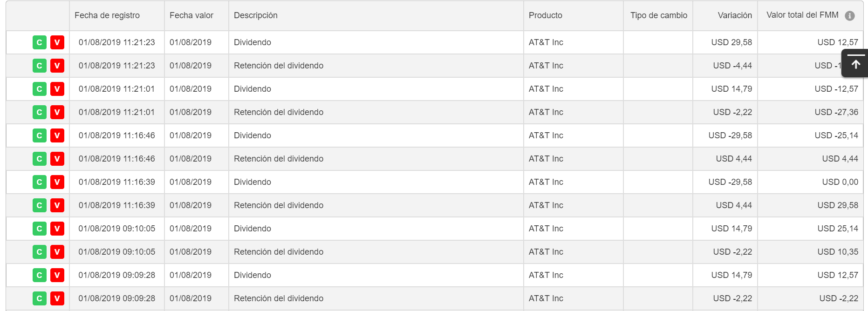Viewport: 868px width, 311px height.
Task: Click green C icon on 09:09:28 Dividendo row
Action: click(40, 275)
